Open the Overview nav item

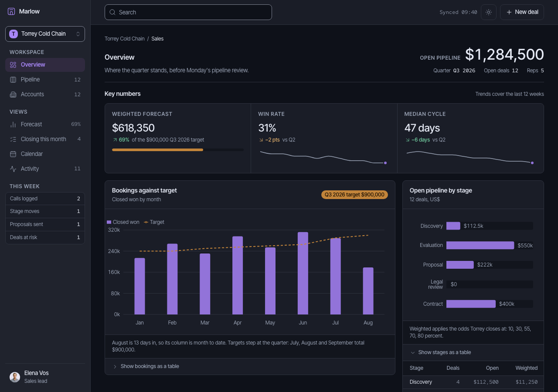(x=45, y=65)
